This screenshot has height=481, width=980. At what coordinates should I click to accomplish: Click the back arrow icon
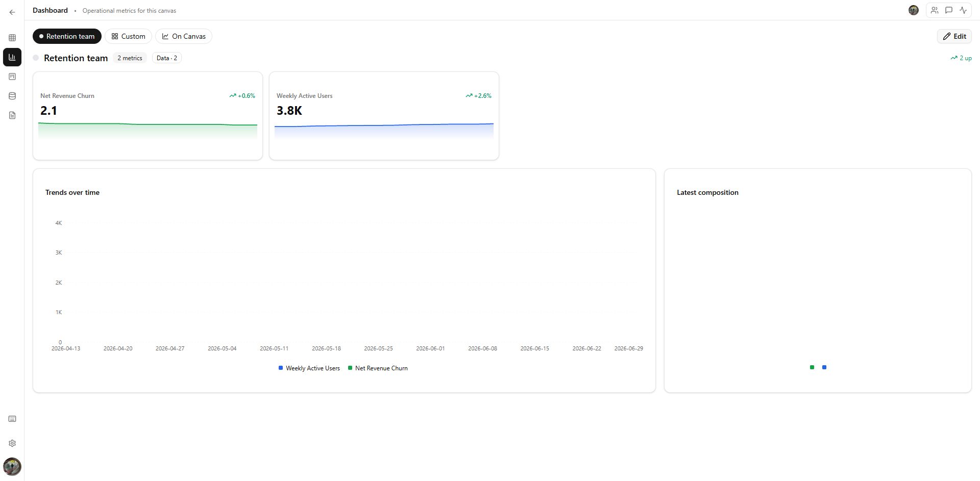[12, 12]
